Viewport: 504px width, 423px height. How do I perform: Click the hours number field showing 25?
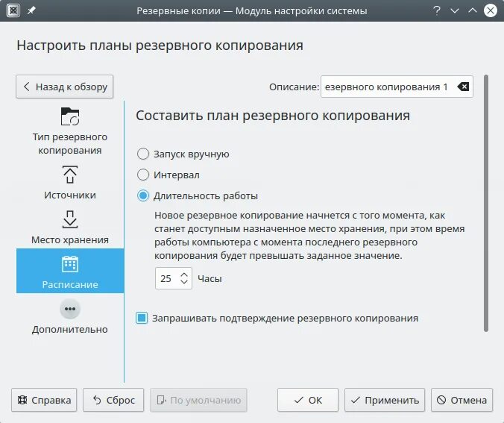point(174,278)
